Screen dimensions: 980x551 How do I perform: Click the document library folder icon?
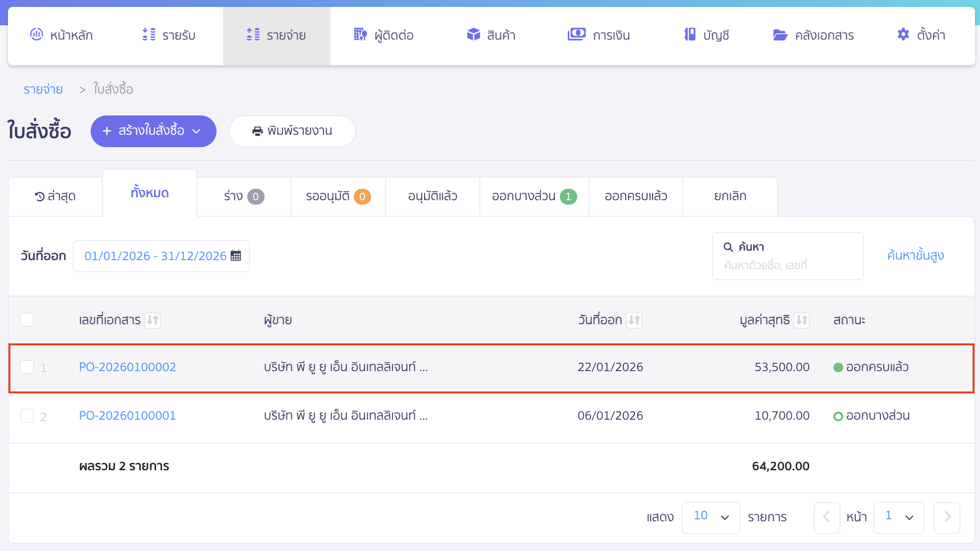(780, 35)
